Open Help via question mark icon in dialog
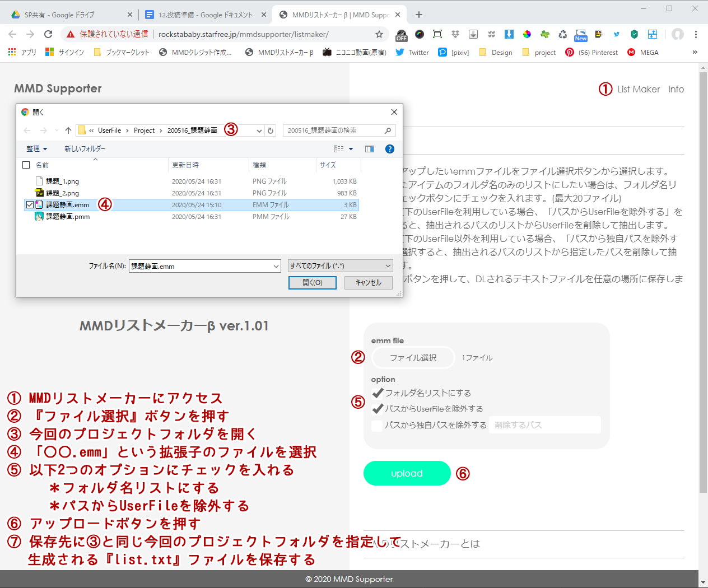 click(389, 148)
